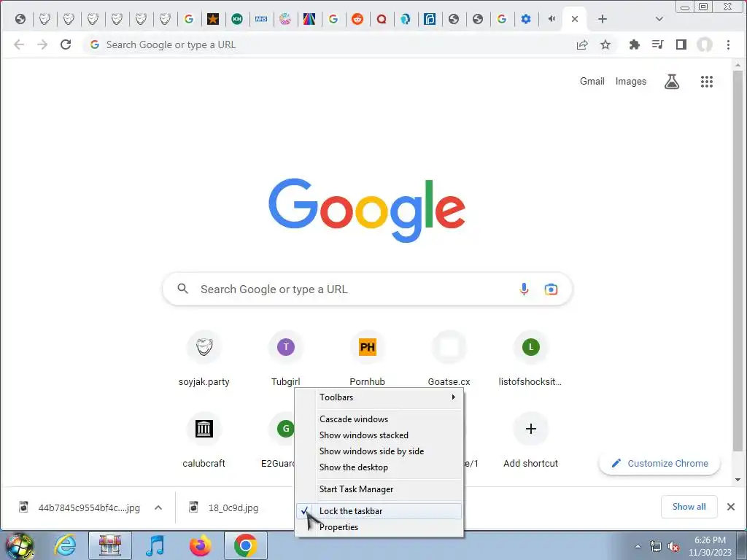Click the Customize Chrome button
The height and width of the screenshot is (560, 747).
[x=659, y=463]
